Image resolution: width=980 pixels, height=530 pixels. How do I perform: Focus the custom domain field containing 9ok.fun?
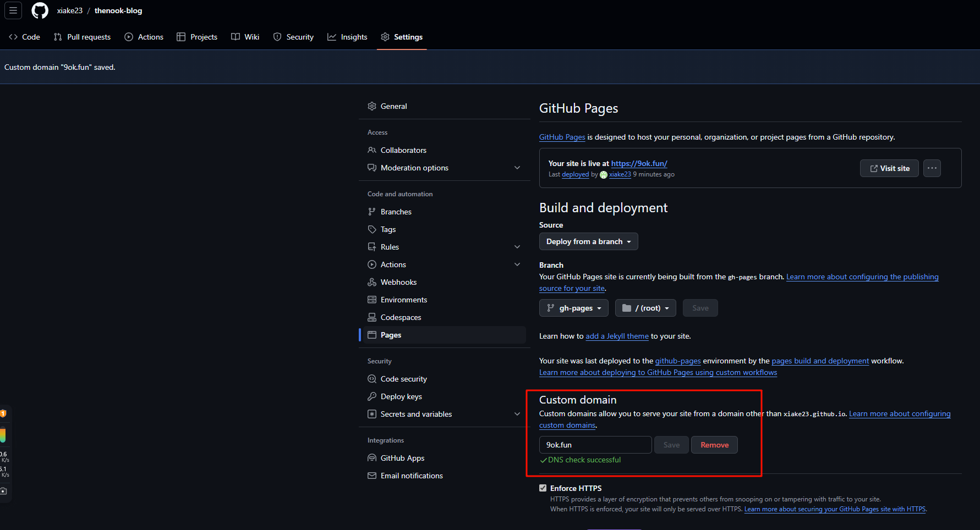point(595,445)
